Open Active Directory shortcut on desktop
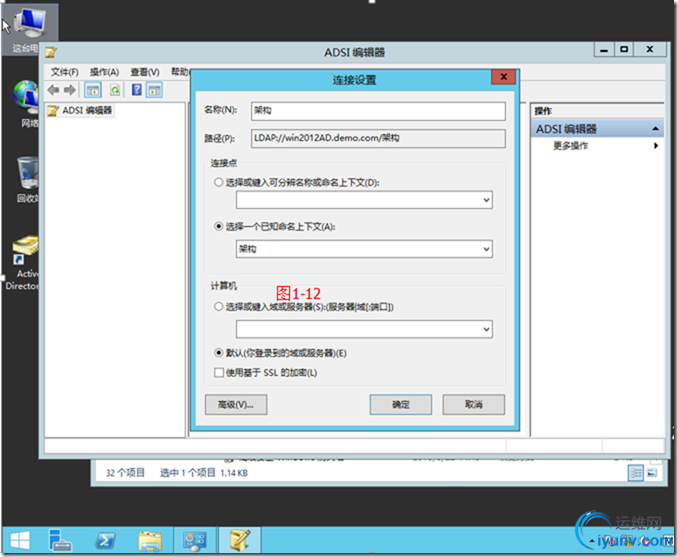Viewport: 678px width, 557px height. click(x=24, y=262)
